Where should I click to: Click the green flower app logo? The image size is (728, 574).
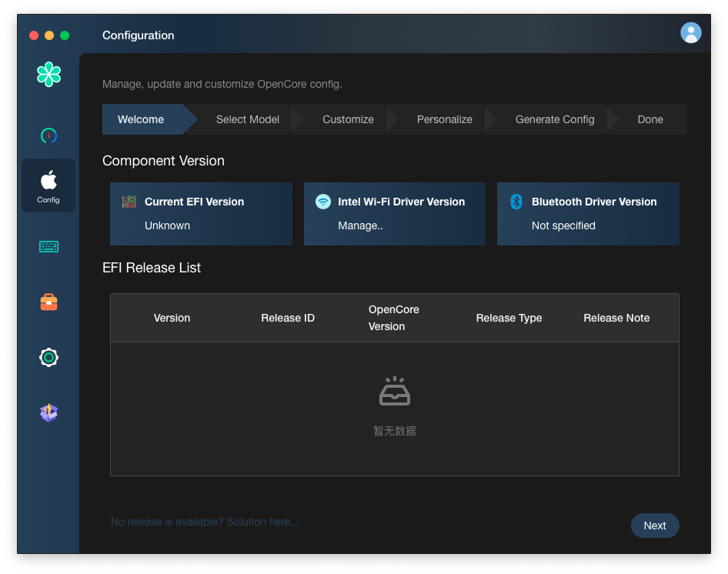click(48, 75)
